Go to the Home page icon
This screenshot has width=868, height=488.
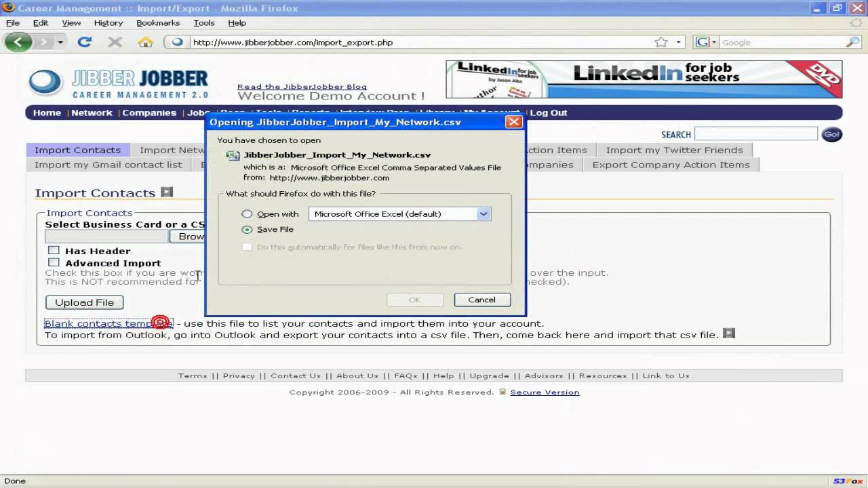pos(145,42)
